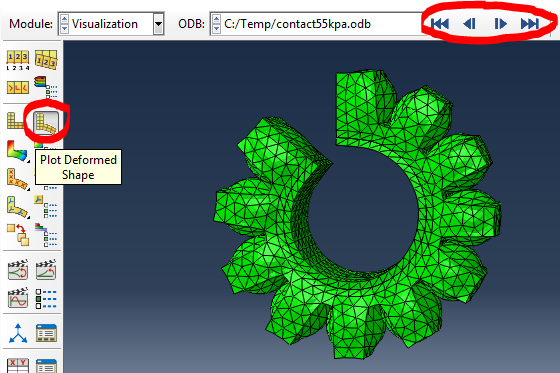The width and height of the screenshot is (560, 373).
Task: Select Create XY Data table tool
Action: (18, 365)
